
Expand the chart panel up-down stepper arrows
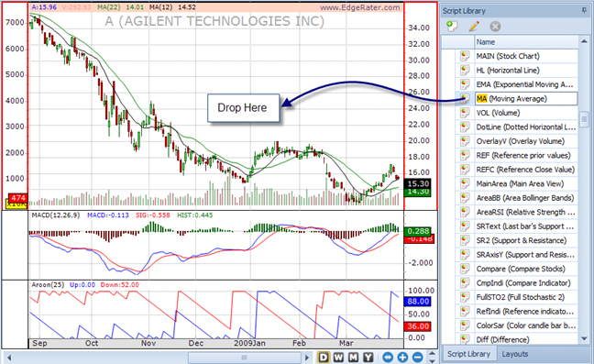pos(433,358)
